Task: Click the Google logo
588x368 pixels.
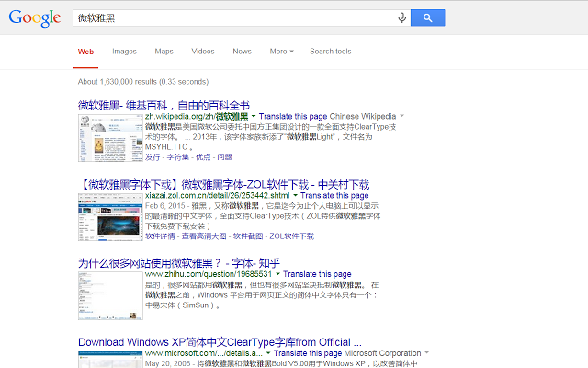Action: click(x=35, y=18)
